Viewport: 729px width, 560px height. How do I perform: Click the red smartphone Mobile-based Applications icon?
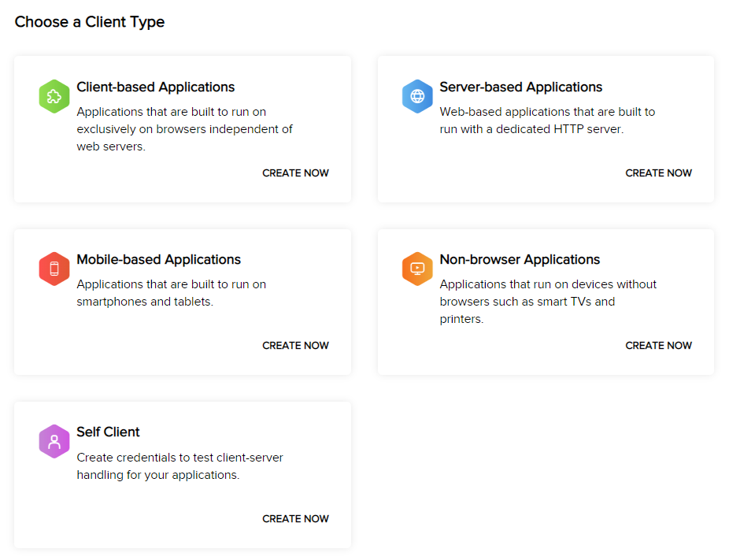[x=54, y=269]
